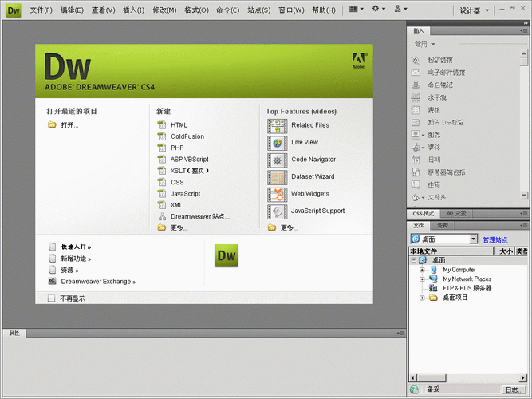Click the Web Widgets video icon
Image resolution: width=532 pixels, height=399 pixels.
pos(277,194)
